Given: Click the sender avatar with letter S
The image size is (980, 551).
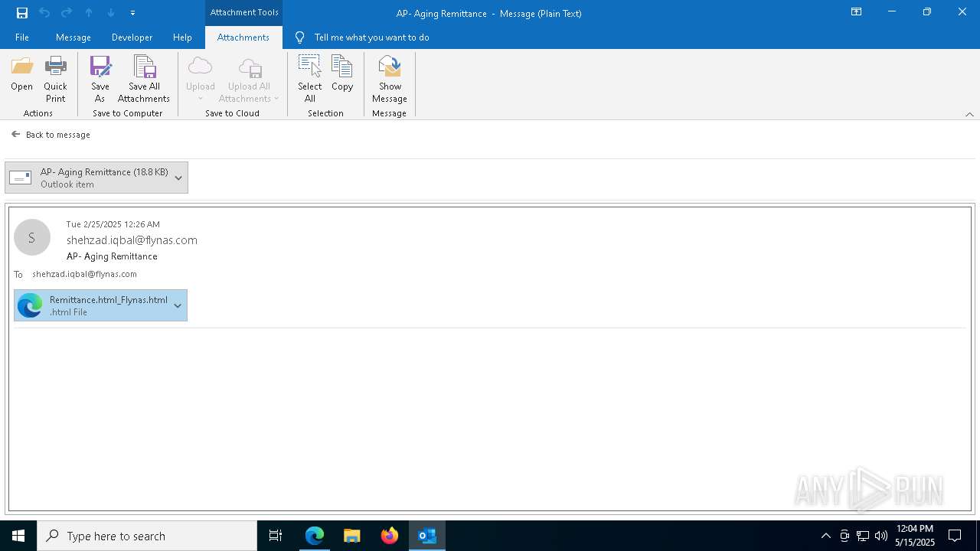Looking at the screenshot, I should [32, 238].
